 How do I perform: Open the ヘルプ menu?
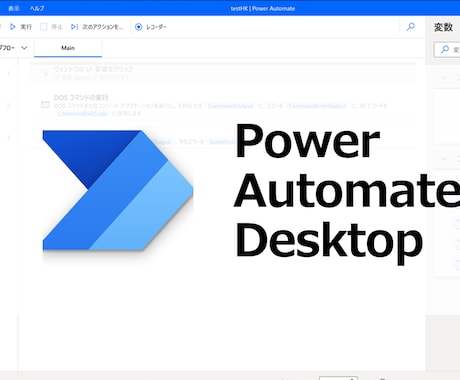(x=37, y=8)
